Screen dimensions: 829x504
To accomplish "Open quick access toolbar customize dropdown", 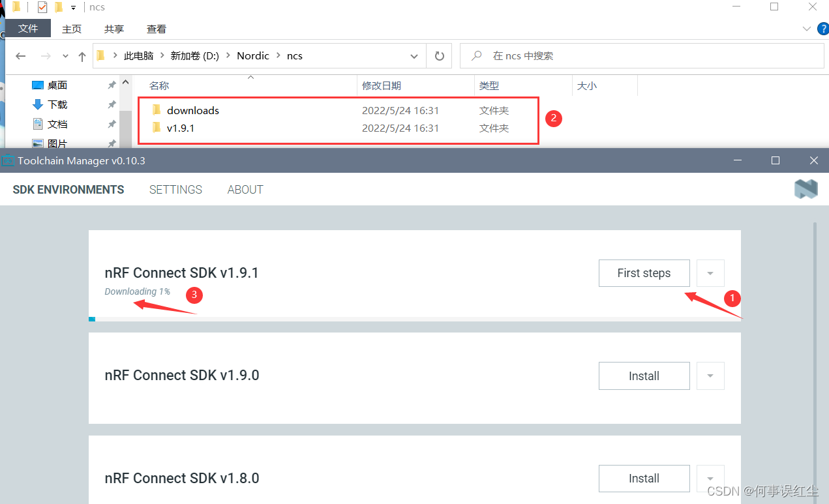I will (x=73, y=8).
